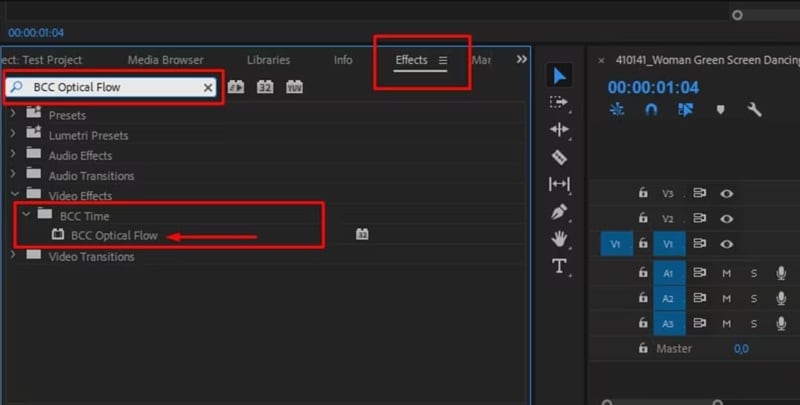Select the Pen tool
Image resolution: width=800 pixels, height=405 pixels.
559,212
